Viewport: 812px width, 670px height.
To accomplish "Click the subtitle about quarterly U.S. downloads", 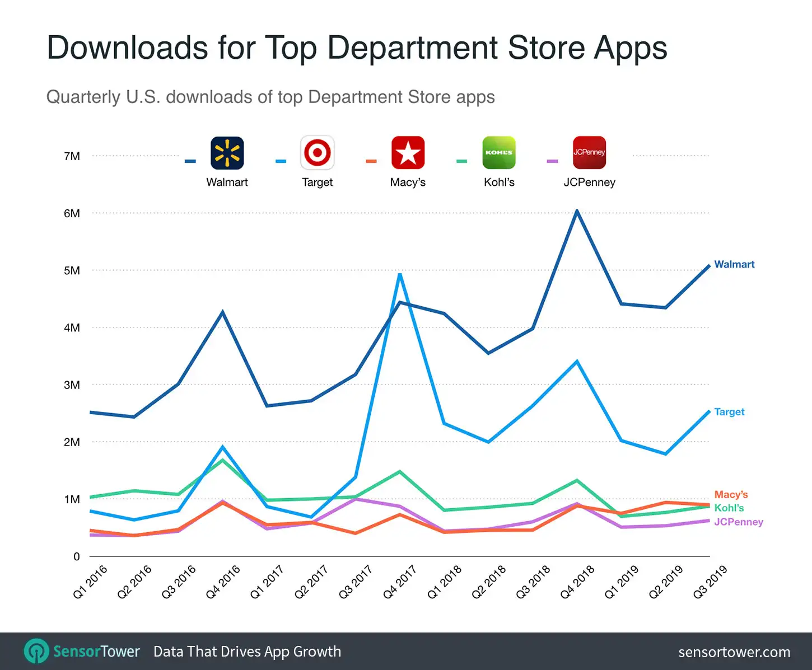I will click(x=270, y=97).
